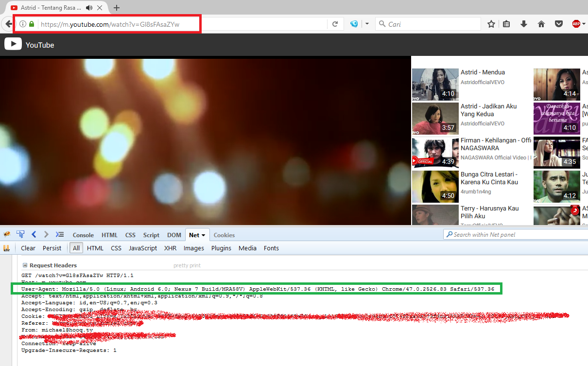Click the Adblock Plus ABP icon
588x366 pixels.
coord(576,24)
